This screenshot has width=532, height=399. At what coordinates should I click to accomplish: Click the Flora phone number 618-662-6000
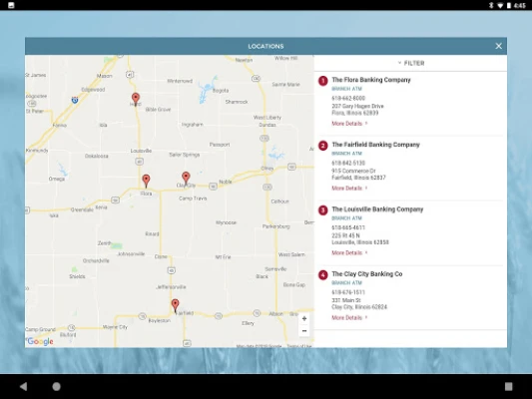point(348,99)
